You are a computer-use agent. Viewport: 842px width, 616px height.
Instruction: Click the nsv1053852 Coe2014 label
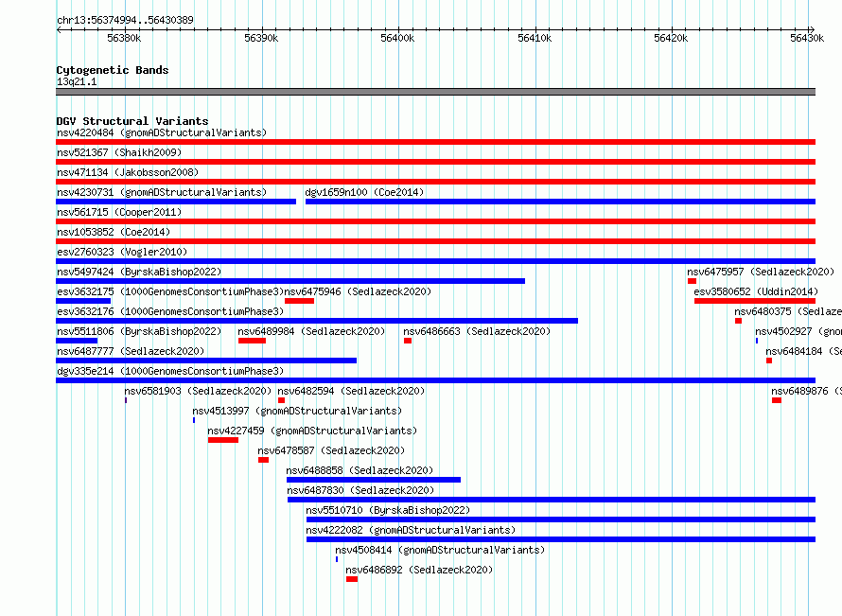click(x=114, y=232)
